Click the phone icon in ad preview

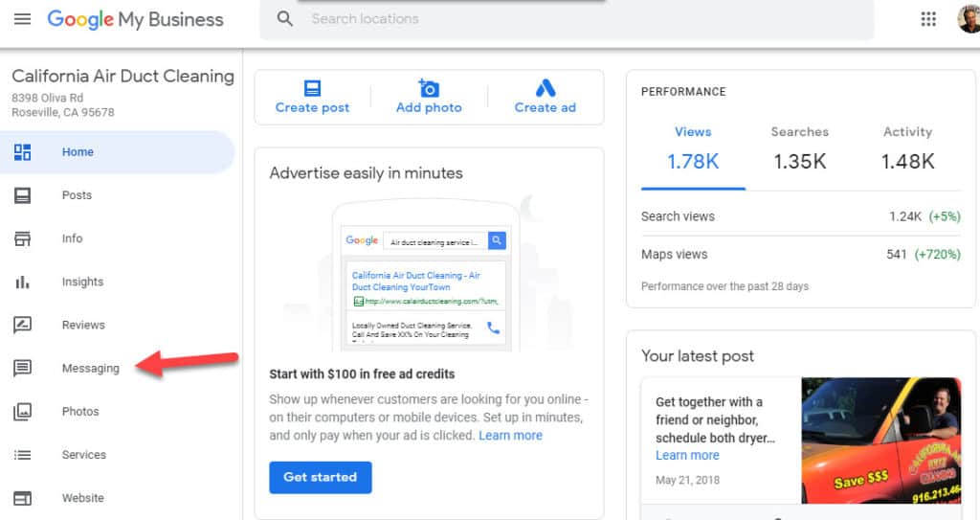[x=493, y=328]
